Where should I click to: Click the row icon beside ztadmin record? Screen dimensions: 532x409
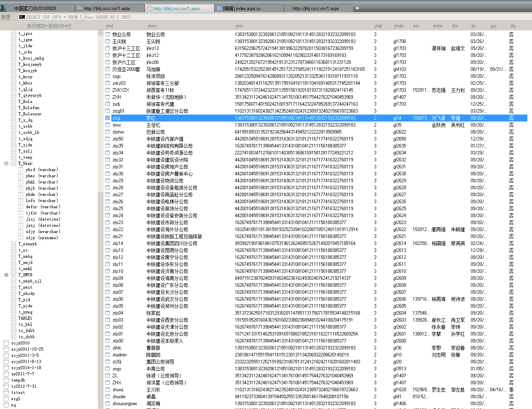107,355
